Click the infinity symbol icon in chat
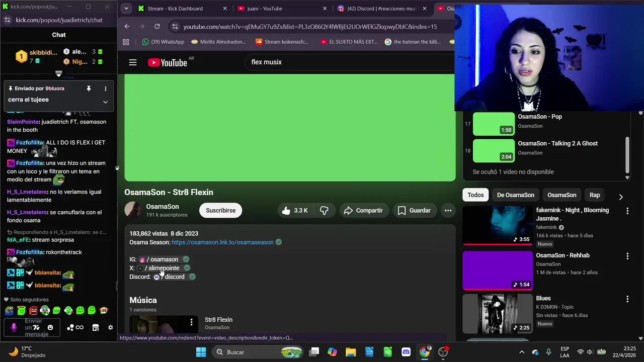Image resolution: width=644 pixels, height=362 pixels. pyautogui.click(x=79, y=328)
